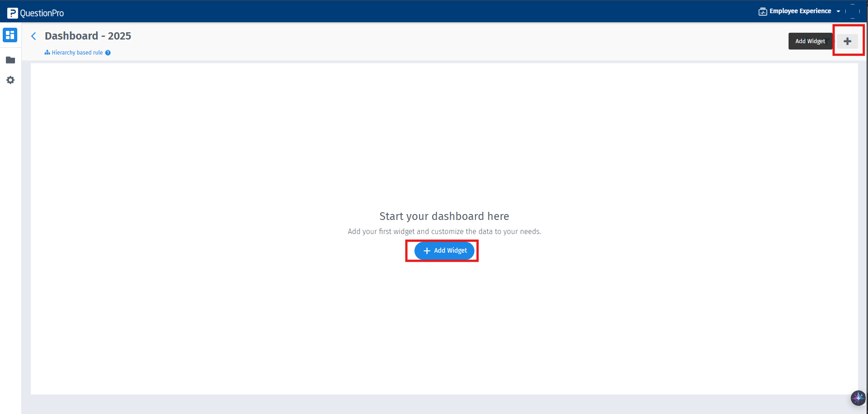
Task: Select Employee Experience in the top bar
Action: (799, 11)
